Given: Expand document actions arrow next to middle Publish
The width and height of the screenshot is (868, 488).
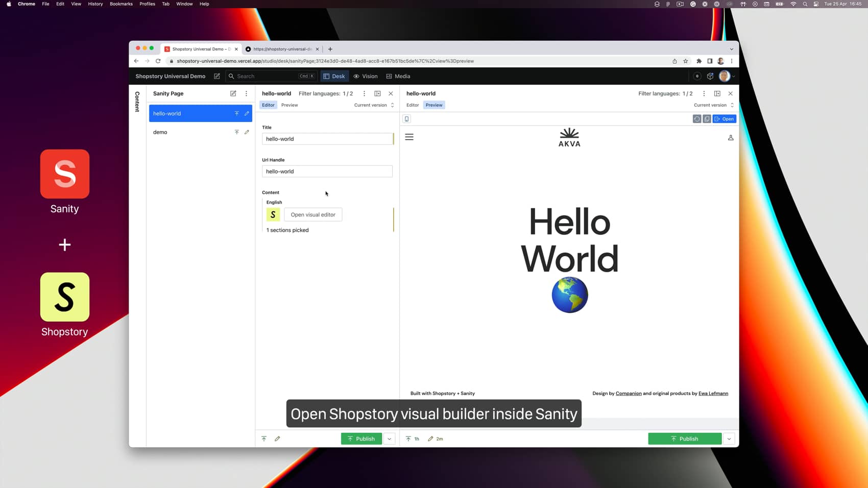Looking at the screenshot, I should coord(389,439).
